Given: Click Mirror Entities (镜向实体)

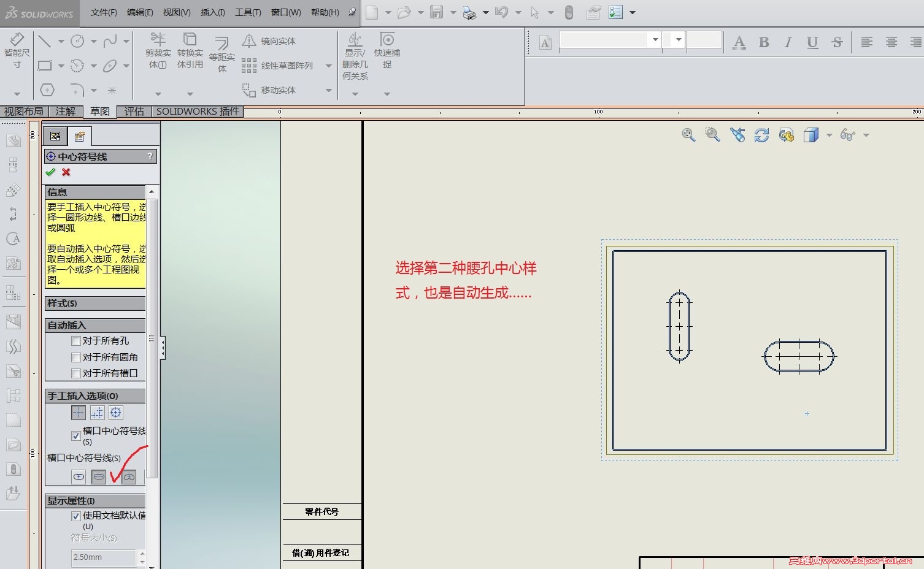Looking at the screenshot, I should coord(269,41).
